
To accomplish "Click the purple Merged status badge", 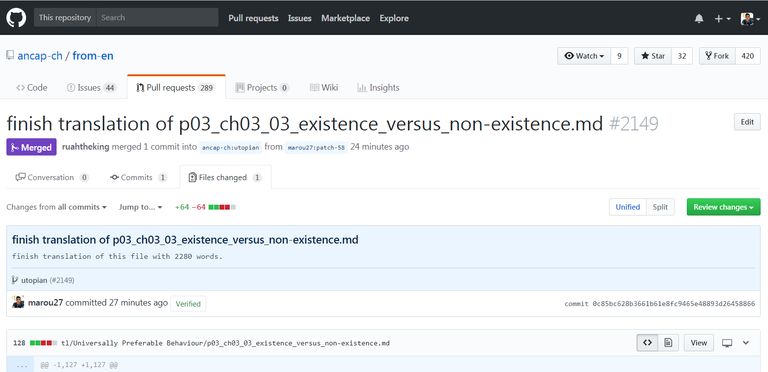I will pos(31,147).
